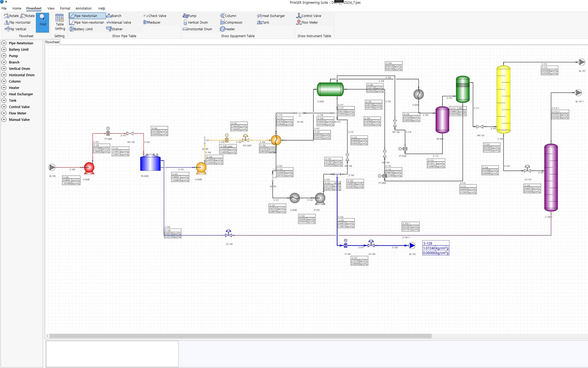Pick the Heat Exchanger ribbon tool

tap(271, 16)
